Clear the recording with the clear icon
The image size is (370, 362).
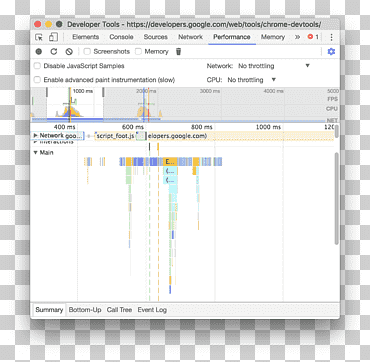(69, 52)
